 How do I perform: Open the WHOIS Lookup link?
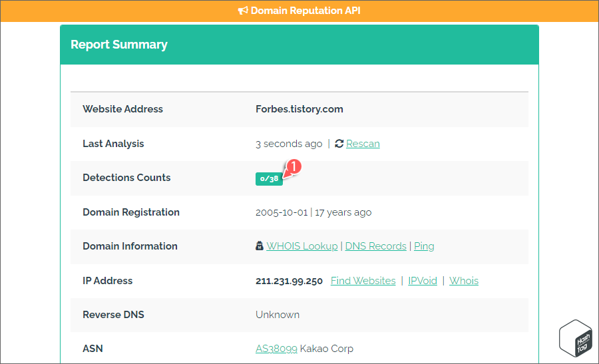point(301,246)
